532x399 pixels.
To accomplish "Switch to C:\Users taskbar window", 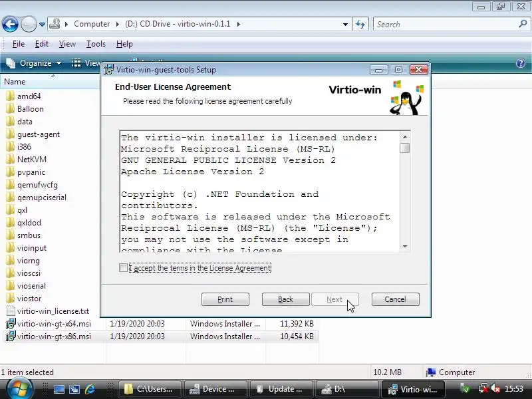I will [x=150, y=389].
